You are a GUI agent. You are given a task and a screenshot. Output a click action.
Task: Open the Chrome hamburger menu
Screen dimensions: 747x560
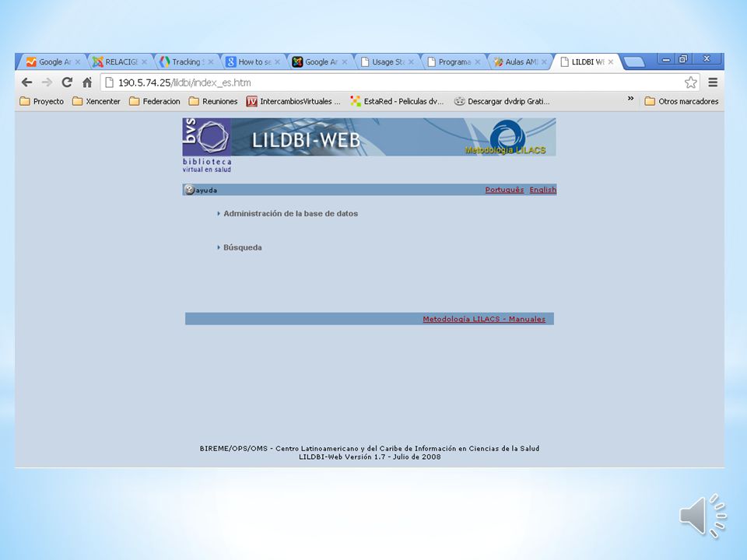pos(713,82)
